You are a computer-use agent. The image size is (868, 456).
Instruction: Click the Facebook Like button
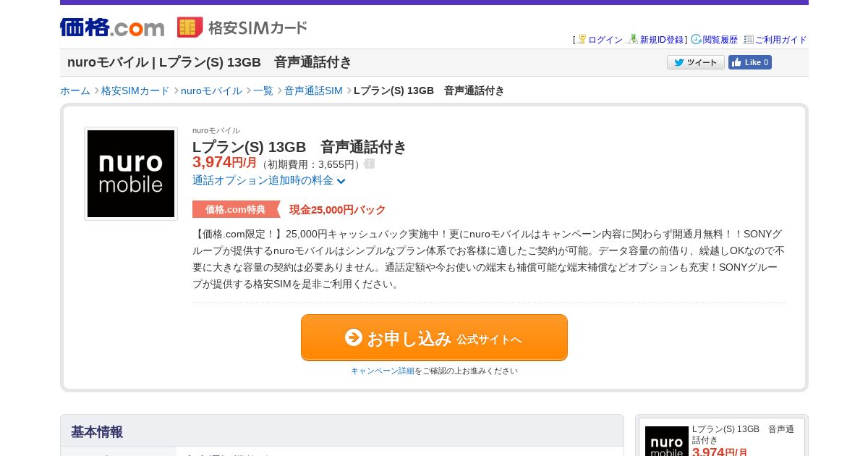pos(750,62)
